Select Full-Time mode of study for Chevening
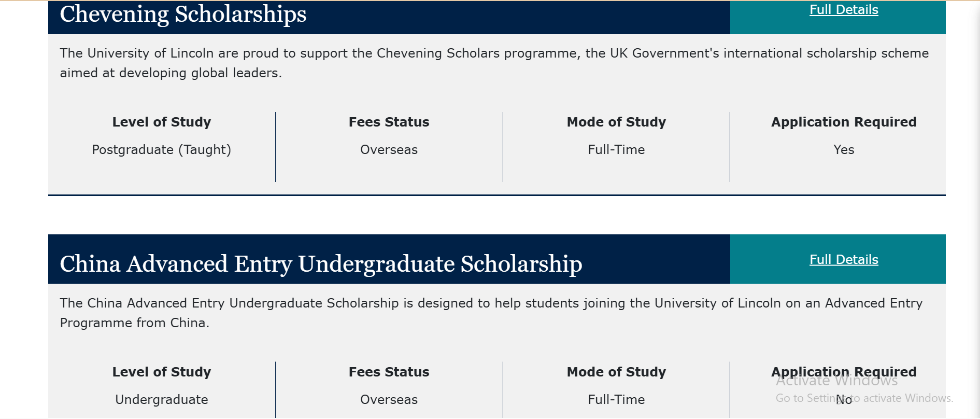Viewport: 980px width, 419px height. [x=616, y=149]
